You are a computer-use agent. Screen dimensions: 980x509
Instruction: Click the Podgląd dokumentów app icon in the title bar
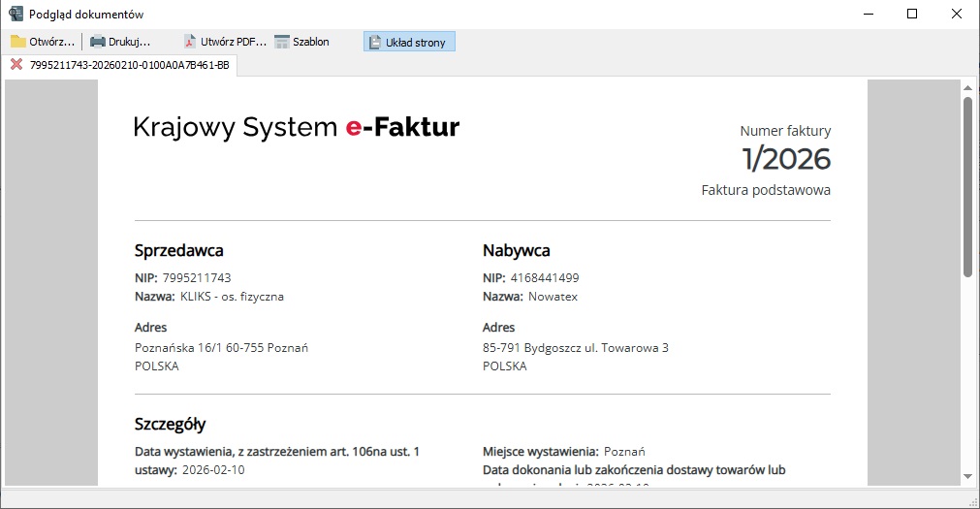pyautogui.click(x=16, y=14)
